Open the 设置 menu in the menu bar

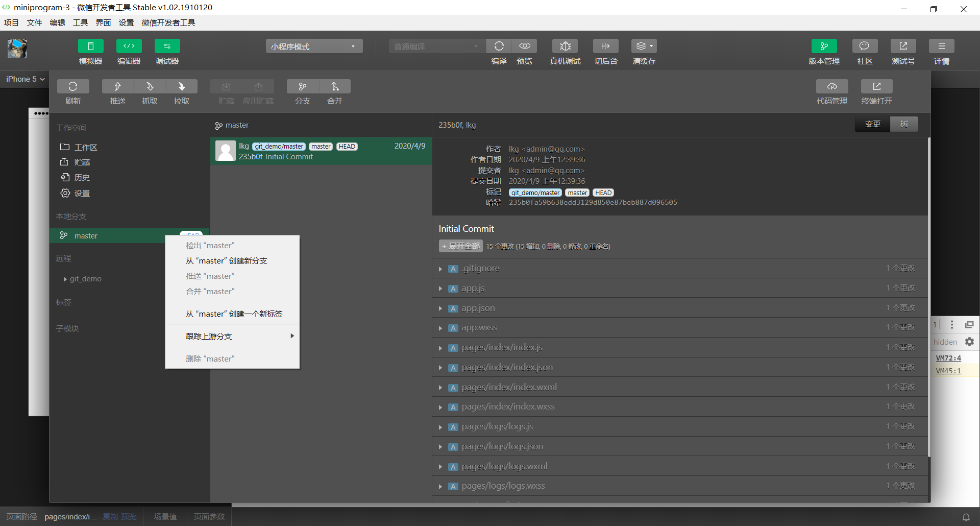(126, 22)
